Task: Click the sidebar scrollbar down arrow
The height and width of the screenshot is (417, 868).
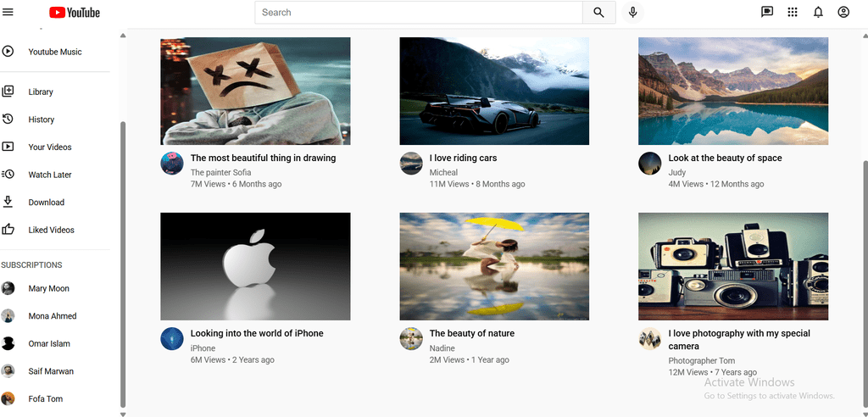Action: [123, 413]
